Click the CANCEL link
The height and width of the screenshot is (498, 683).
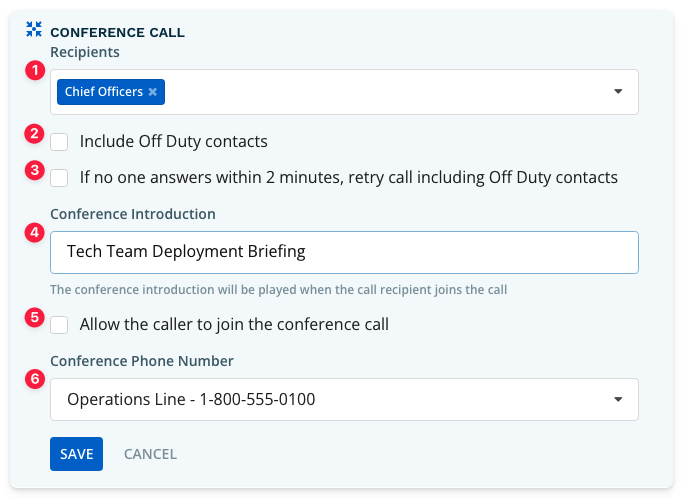[x=150, y=454]
